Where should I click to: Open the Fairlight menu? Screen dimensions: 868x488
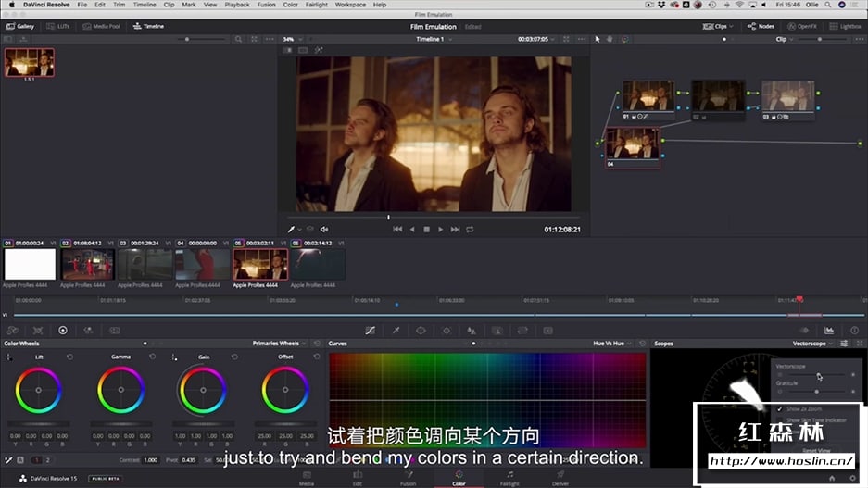point(317,5)
